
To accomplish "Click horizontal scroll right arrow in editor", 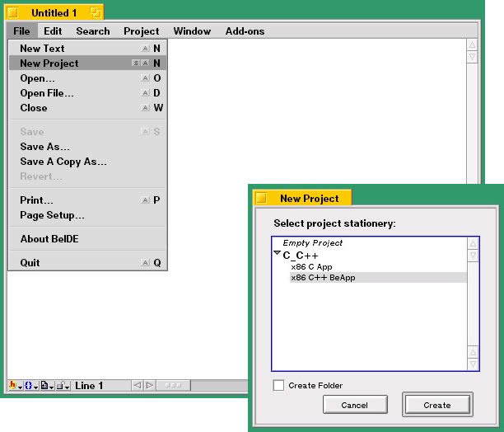I will pos(150,385).
